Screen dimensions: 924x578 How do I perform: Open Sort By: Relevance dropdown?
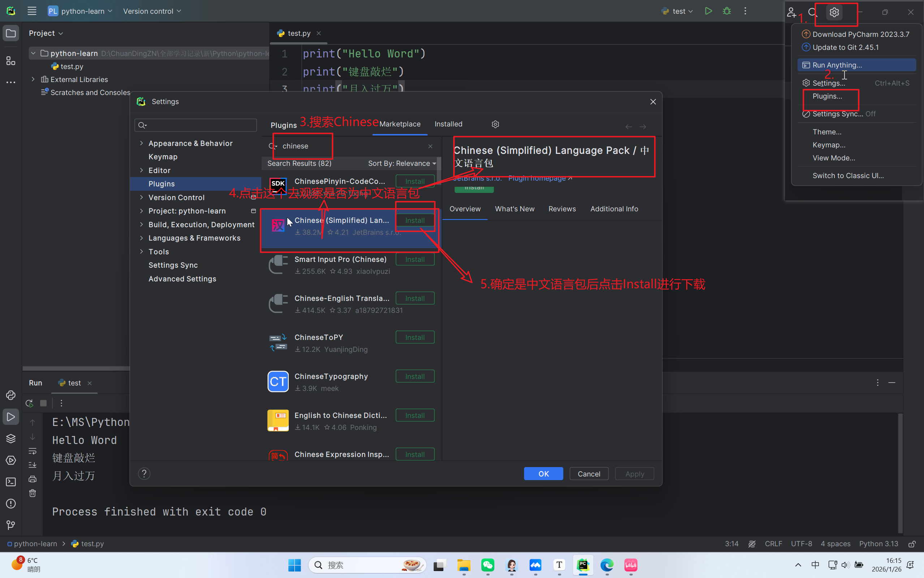(401, 163)
